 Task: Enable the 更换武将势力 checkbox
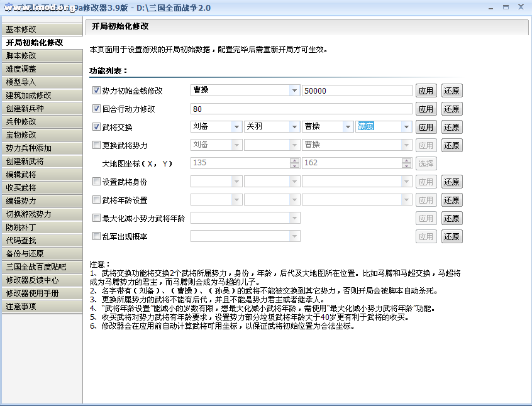point(96,145)
